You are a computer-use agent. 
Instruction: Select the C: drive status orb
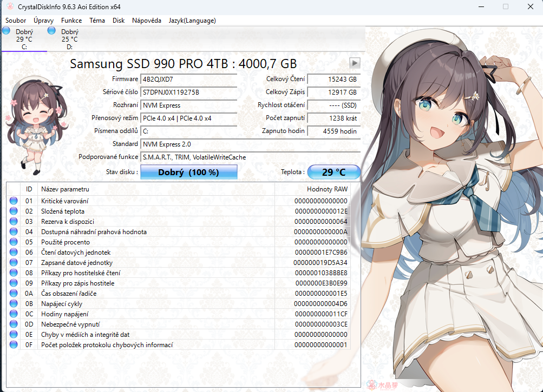[x=6, y=31]
